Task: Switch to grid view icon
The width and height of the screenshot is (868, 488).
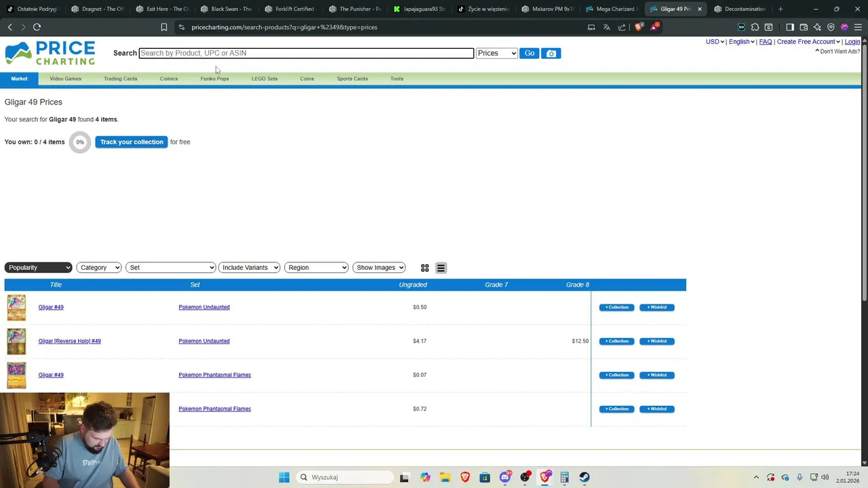Action: tap(425, 268)
